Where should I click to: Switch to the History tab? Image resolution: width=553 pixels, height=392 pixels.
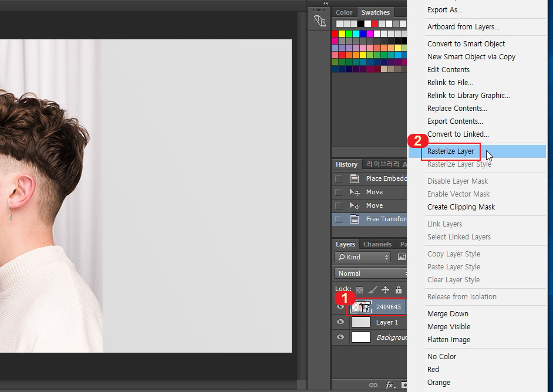coord(346,165)
